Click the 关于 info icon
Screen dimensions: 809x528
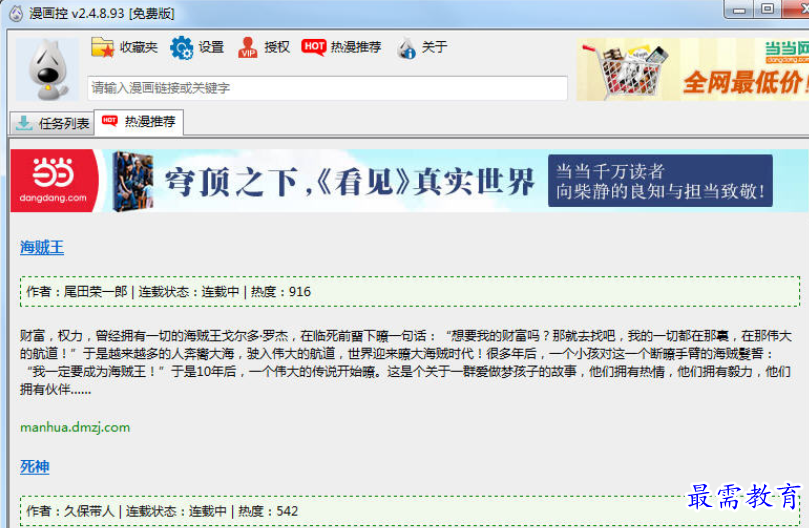(407, 48)
